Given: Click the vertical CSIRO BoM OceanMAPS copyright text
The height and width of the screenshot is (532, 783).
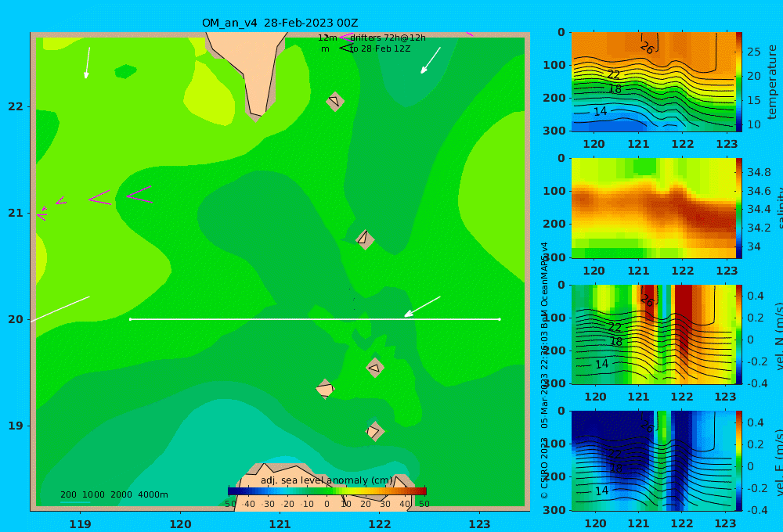Looking at the screenshot, I should tap(544, 370).
